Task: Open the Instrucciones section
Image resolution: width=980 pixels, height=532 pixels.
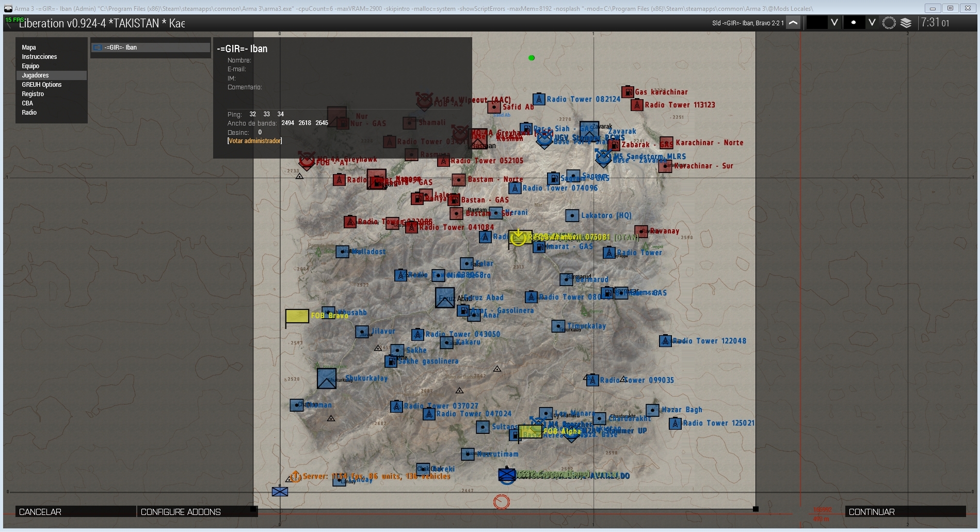Action: (x=39, y=57)
